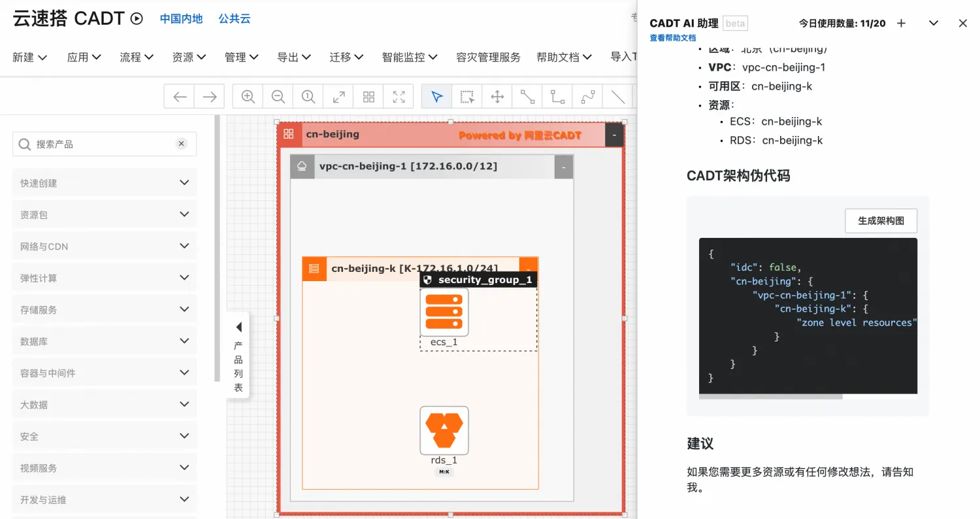Zoom in with the magnifier plus icon
The height and width of the screenshot is (519, 980).
point(248,97)
